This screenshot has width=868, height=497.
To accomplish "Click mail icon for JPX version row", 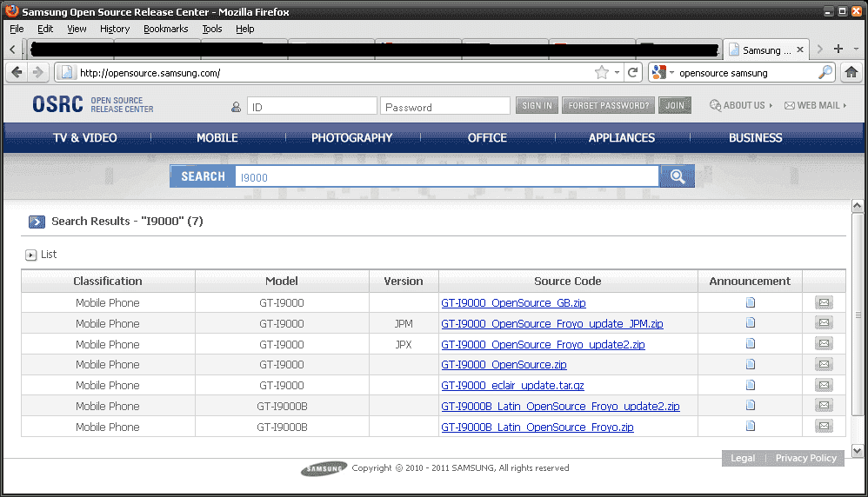I will click(x=824, y=344).
